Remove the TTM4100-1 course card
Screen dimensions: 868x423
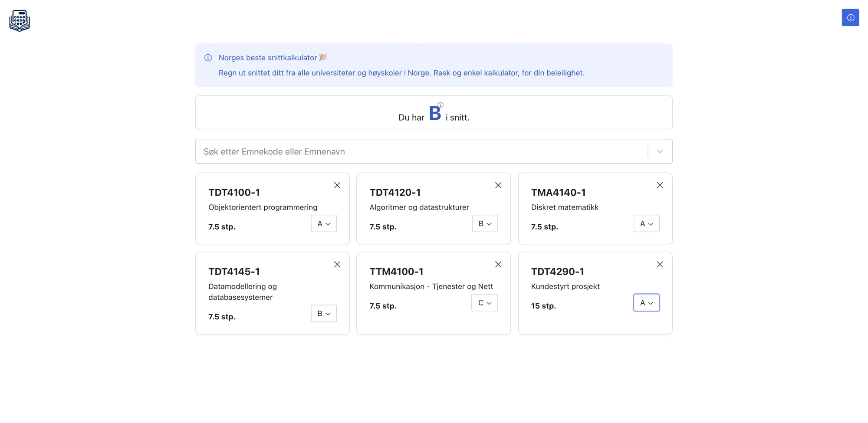498,264
